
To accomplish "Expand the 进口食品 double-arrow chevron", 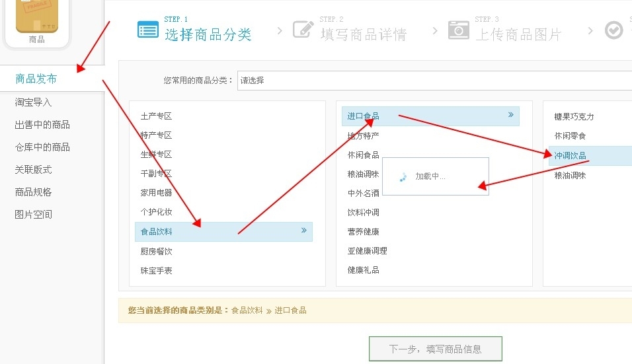I will 510,115.
